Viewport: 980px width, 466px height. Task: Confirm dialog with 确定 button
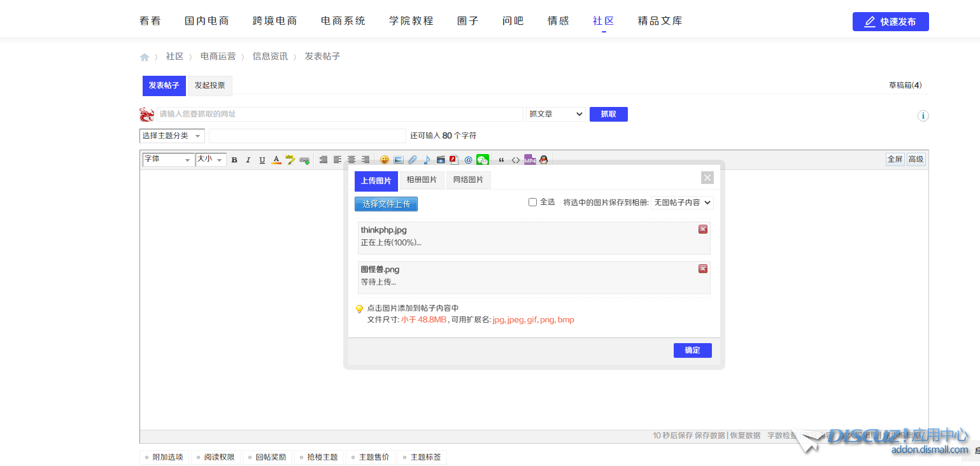point(692,350)
